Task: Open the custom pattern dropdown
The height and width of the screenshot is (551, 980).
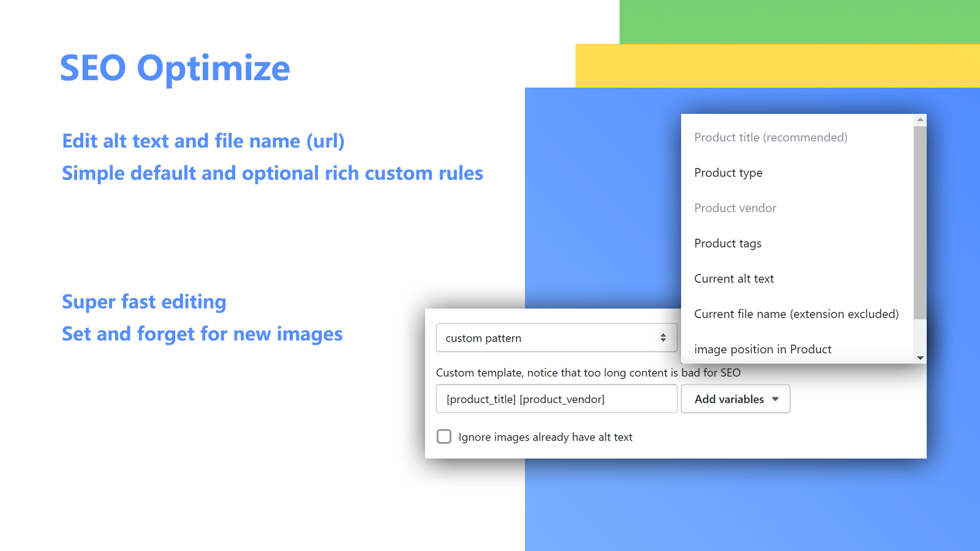Action: point(556,338)
